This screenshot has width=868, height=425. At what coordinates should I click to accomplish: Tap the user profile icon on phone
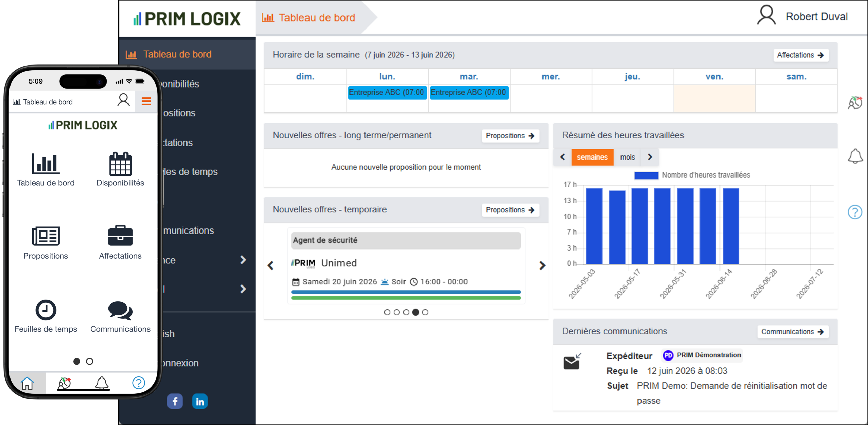tap(123, 100)
